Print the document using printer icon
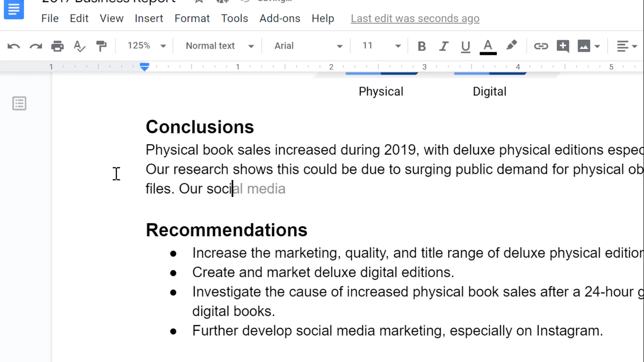Viewport: 644px width, 362px height. [58, 46]
